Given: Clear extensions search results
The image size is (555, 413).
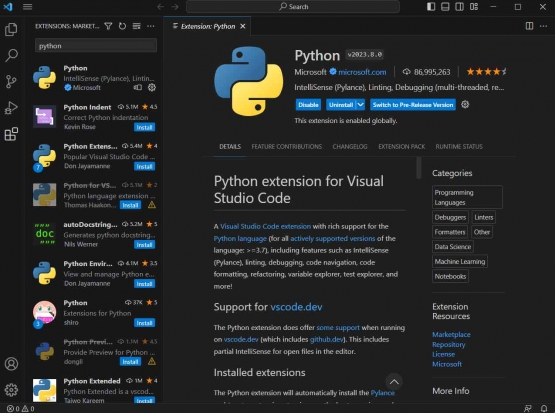Looking at the screenshot, I should (137, 26).
